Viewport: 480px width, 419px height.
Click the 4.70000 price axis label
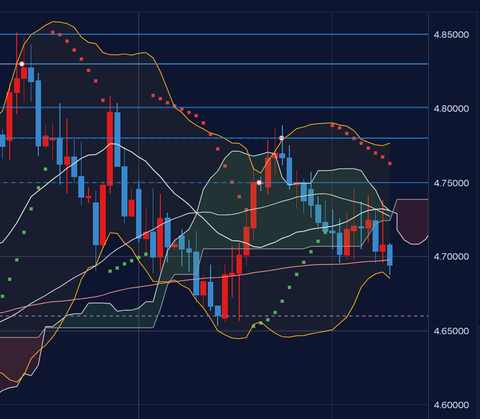point(451,256)
